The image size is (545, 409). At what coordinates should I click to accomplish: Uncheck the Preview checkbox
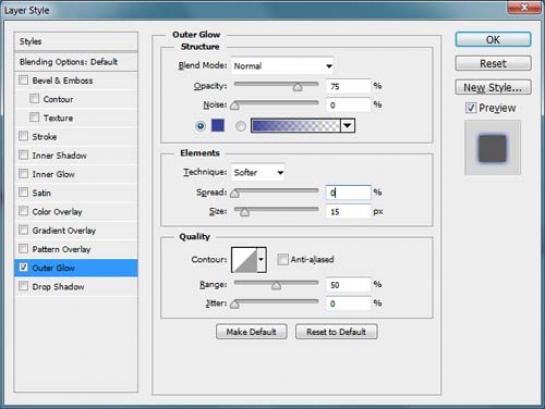tap(470, 108)
